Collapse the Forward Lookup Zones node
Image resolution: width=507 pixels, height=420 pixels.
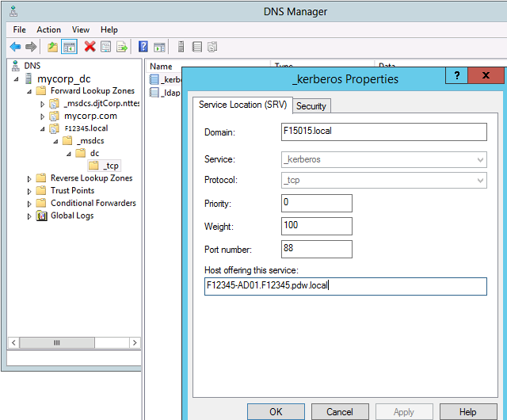(29, 92)
